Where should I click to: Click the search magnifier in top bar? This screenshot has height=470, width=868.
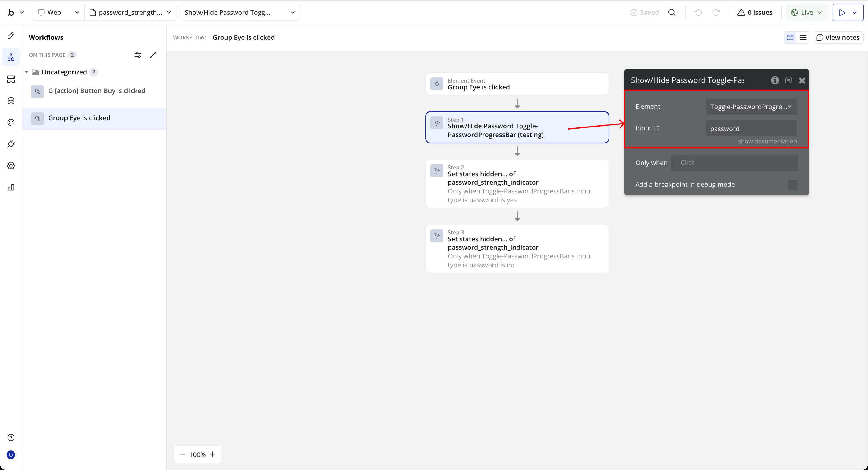coord(671,12)
